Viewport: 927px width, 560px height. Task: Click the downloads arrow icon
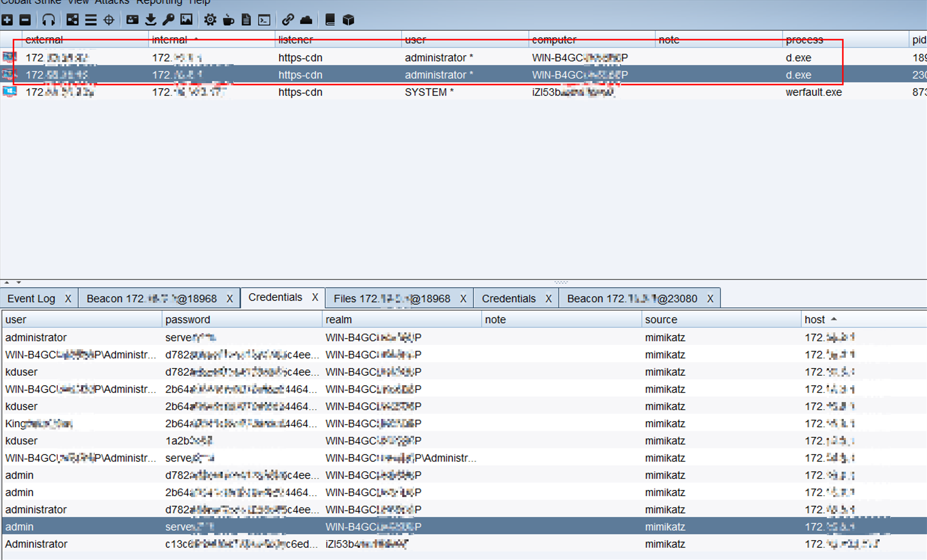tap(150, 20)
